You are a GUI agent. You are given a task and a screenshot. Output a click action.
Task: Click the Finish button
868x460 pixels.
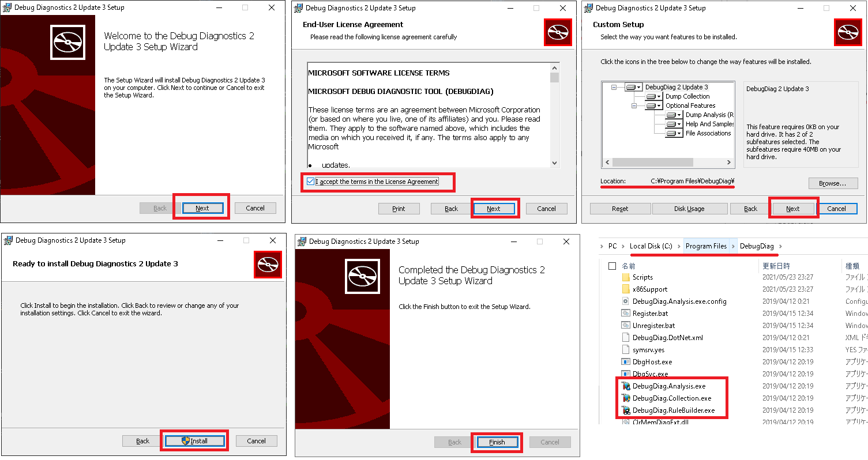(497, 442)
